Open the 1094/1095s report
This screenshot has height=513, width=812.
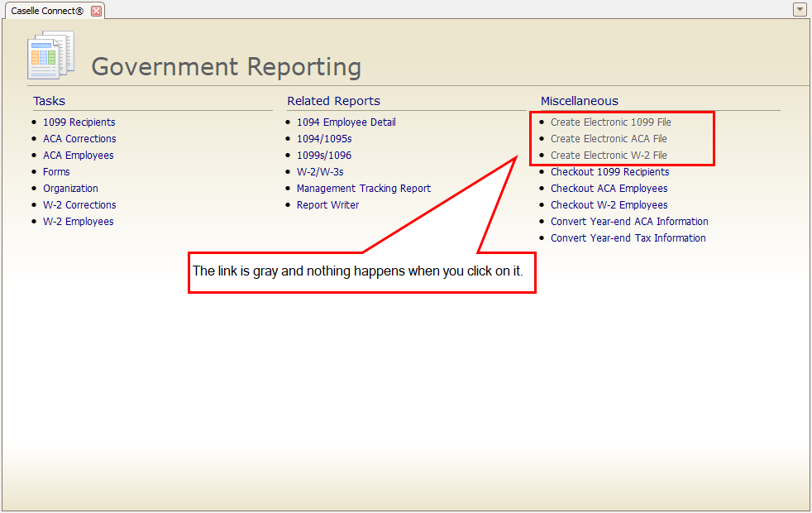click(324, 139)
